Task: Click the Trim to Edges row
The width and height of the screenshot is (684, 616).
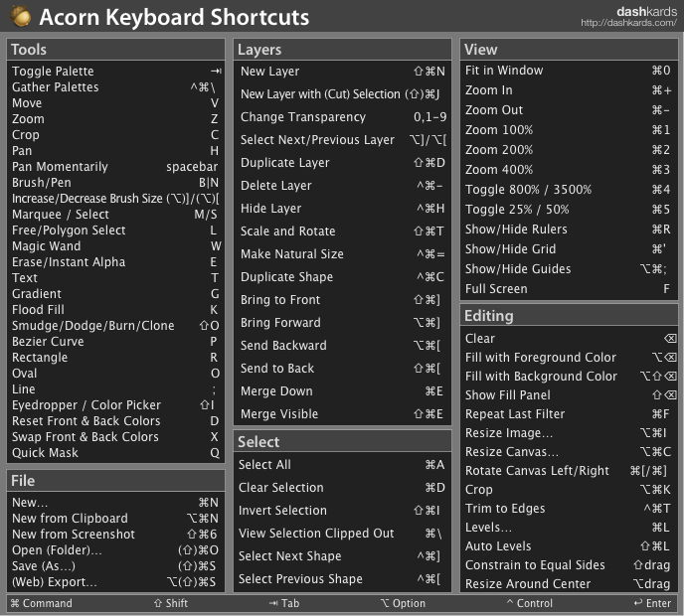Action: coord(569,509)
